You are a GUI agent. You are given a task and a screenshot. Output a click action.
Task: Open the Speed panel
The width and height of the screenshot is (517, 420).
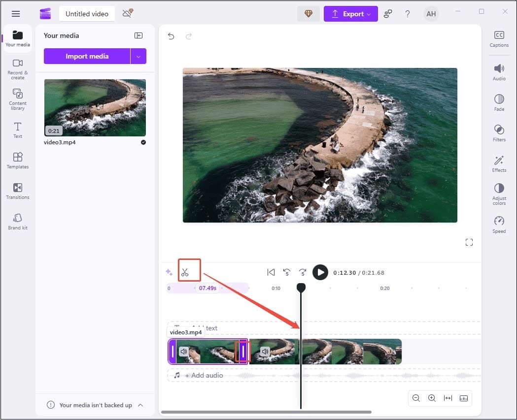click(499, 223)
